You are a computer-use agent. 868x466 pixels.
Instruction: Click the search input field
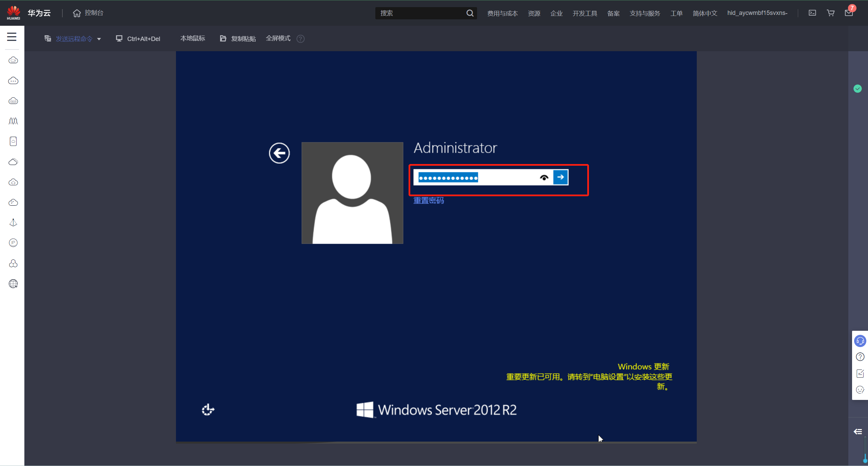tap(420, 13)
